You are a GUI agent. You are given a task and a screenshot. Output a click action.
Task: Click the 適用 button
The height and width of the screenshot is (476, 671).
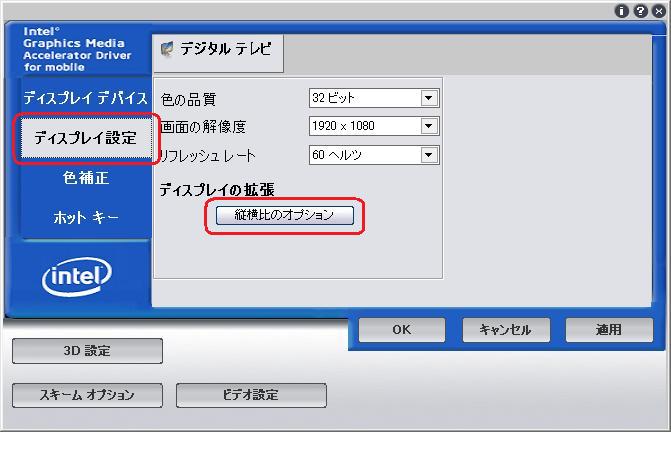pos(609,330)
